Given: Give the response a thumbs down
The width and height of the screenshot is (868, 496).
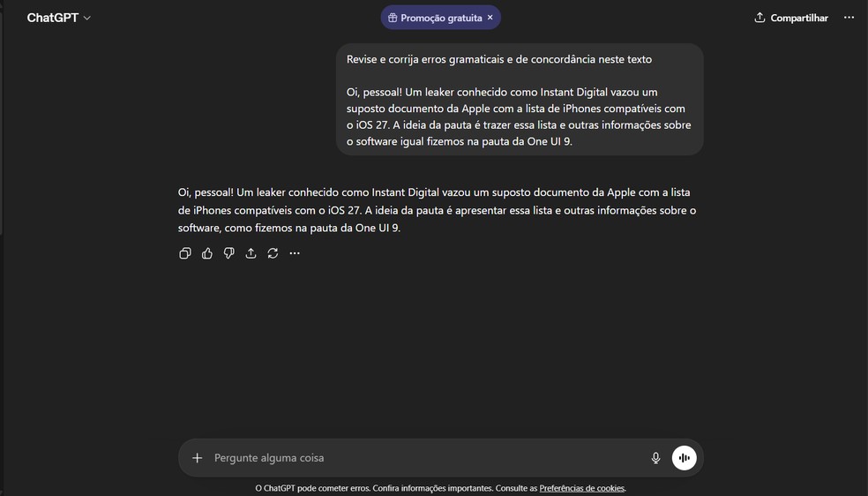Looking at the screenshot, I should tap(228, 253).
